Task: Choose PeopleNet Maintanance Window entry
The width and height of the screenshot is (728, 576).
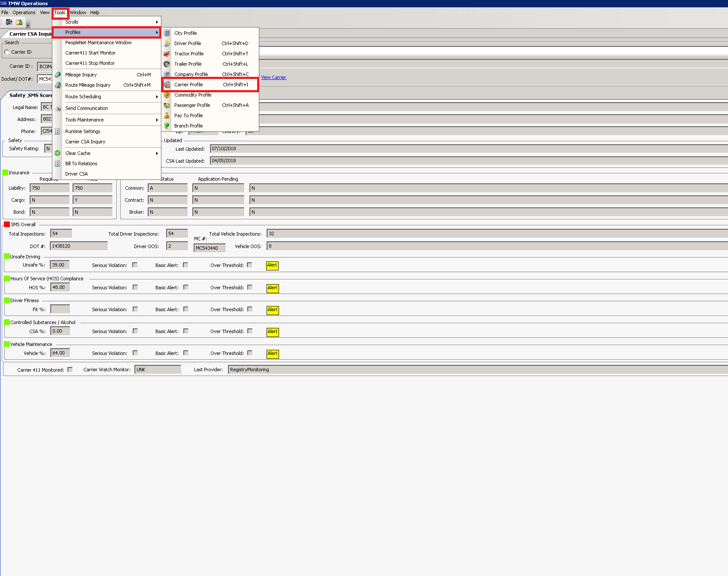Action: pos(106,42)
